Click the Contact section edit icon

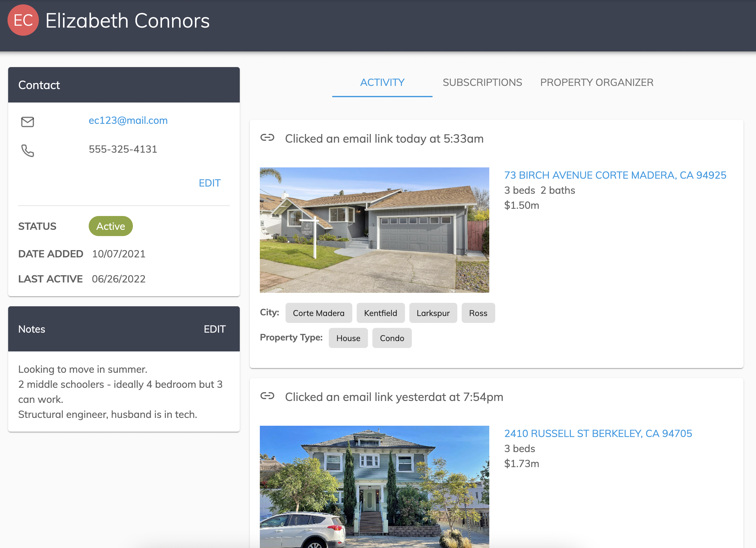point(210,183)
